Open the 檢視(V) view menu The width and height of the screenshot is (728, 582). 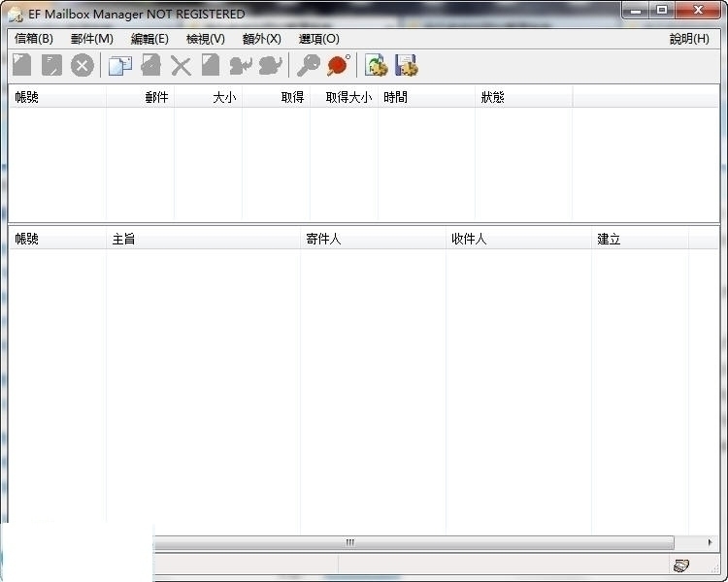point(205,39)
